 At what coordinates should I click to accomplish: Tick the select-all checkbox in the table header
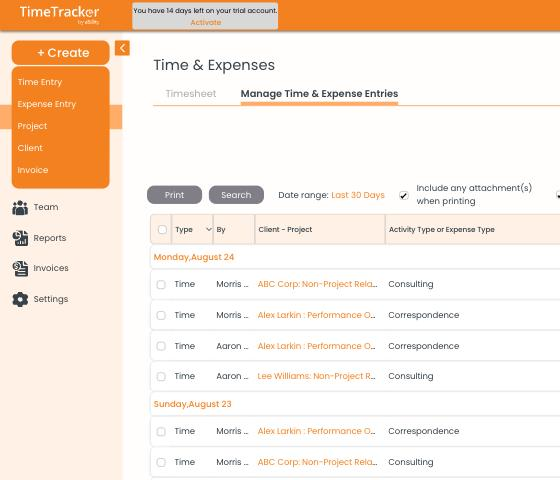(162, 229)
